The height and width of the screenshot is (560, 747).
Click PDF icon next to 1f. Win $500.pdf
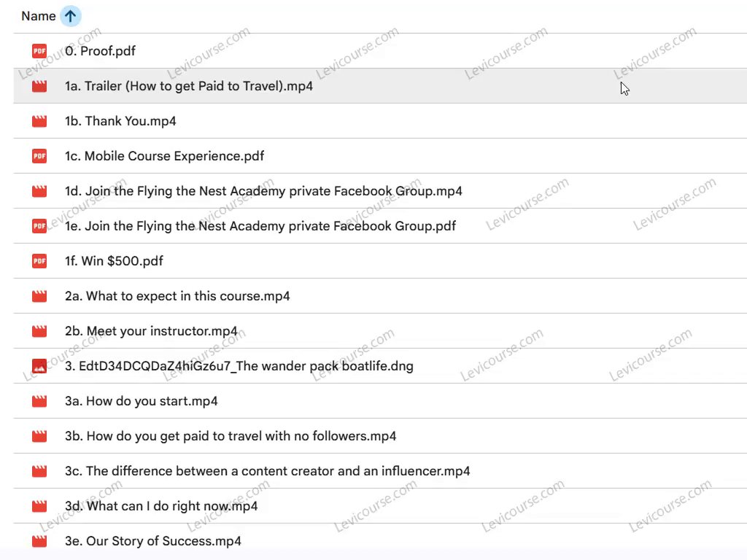point(39,261)
